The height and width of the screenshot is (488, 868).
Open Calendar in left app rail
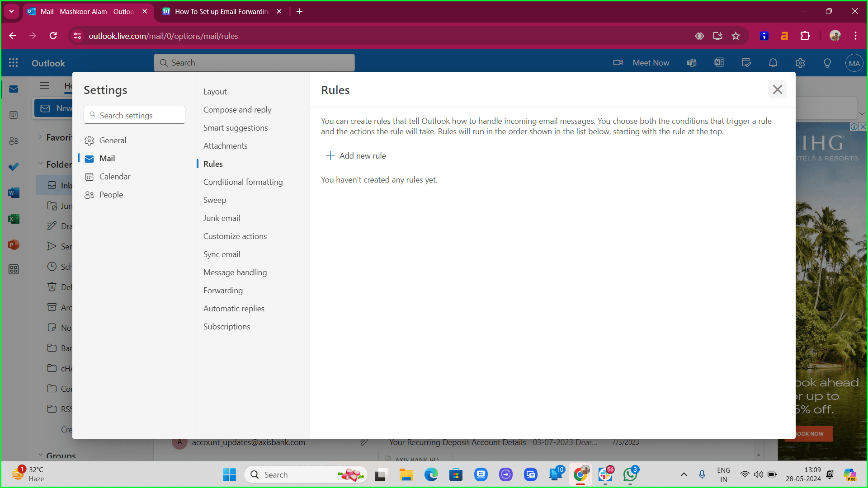[x=14, y=115]
